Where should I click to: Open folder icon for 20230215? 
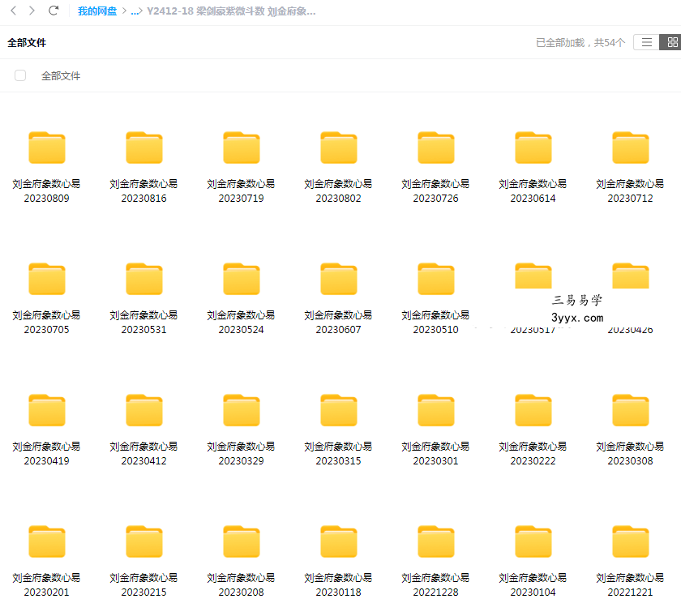pos(144,542)
